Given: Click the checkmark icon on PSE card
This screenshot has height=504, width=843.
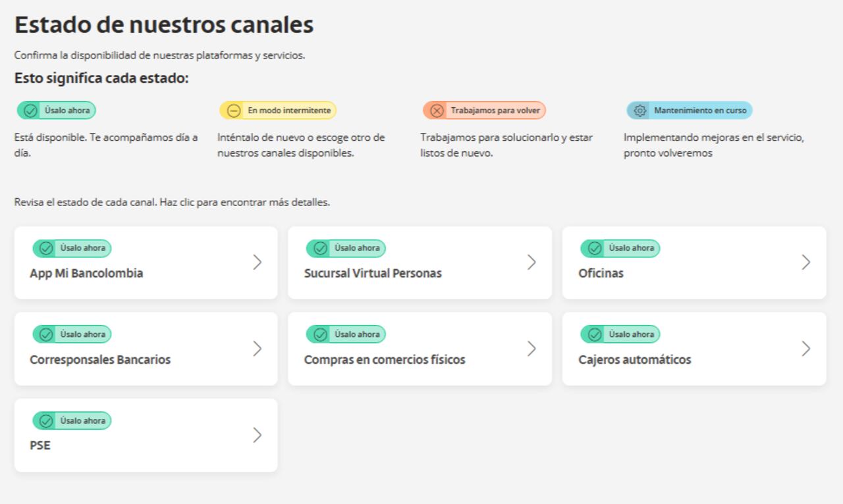Looking at the screenshot, I should coord(45,421).
